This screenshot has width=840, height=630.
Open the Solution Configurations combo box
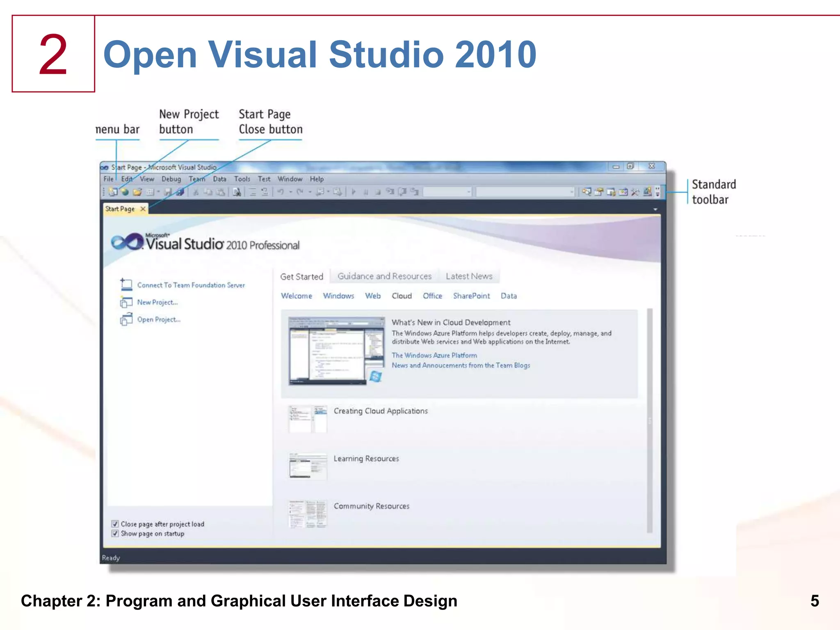pyautogui.click(x=447, y=192)
